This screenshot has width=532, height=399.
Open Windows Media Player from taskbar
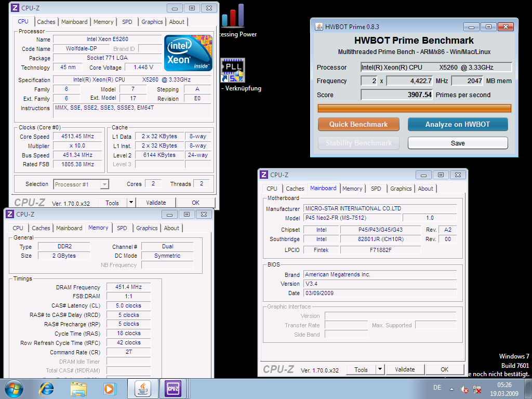pos(109,389)
